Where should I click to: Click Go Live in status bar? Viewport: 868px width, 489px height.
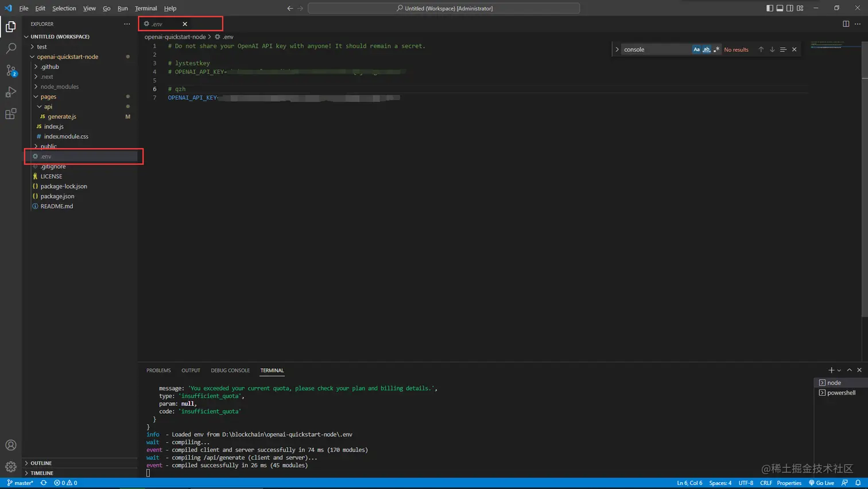click(821, 483)
